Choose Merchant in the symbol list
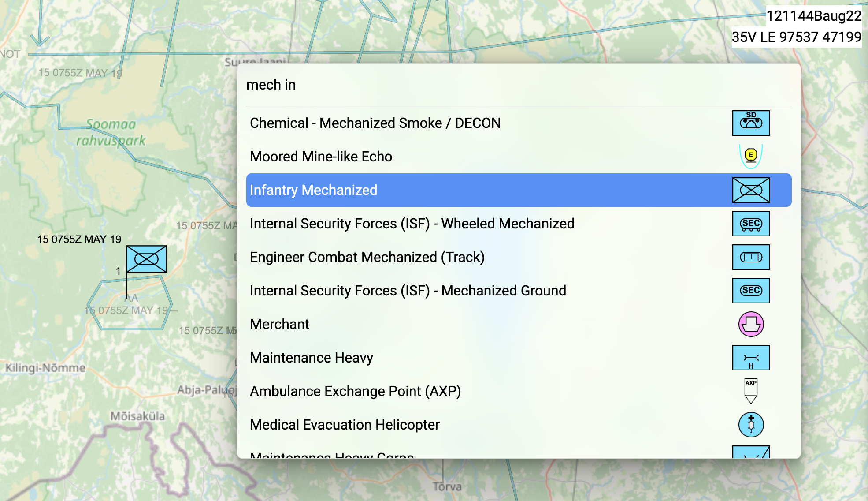The height and width of the screenshot is (501, 868). coord(279,324)
